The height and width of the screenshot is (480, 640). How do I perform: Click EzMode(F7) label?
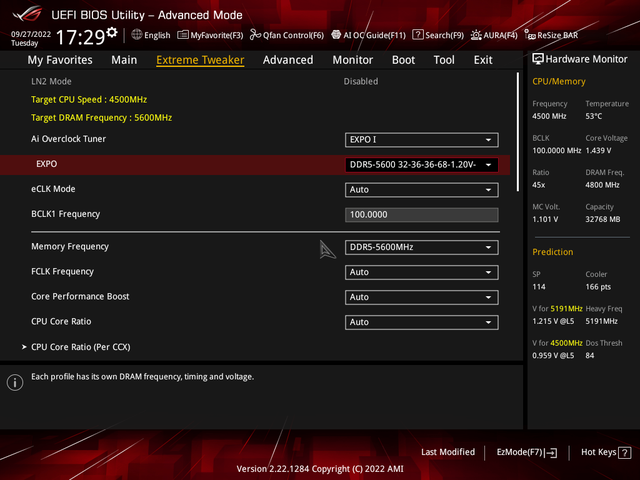point(519,452)
